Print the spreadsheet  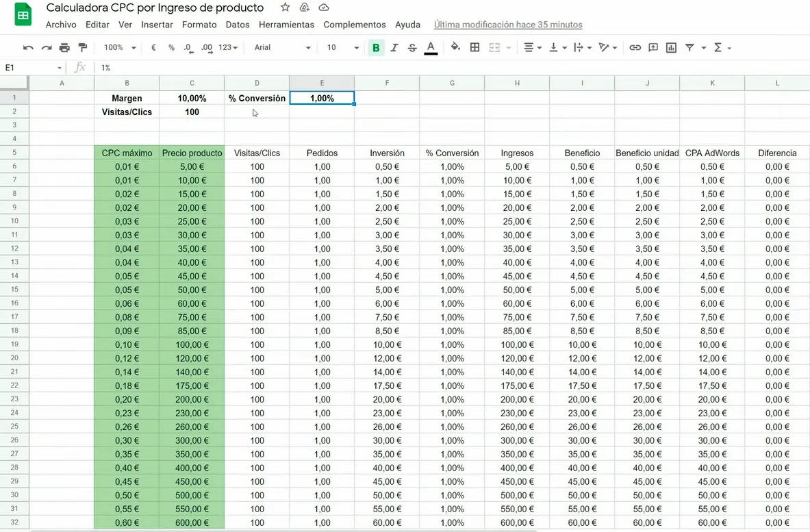(x=64, y=47)
